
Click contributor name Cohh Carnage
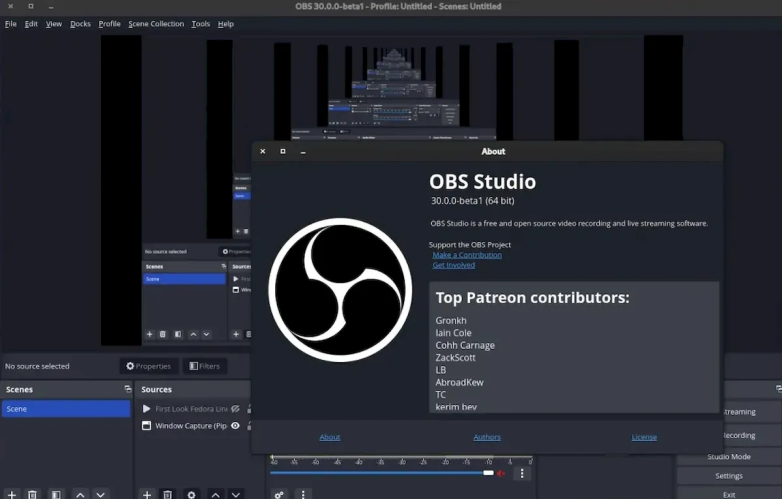(x=465, y=345)
